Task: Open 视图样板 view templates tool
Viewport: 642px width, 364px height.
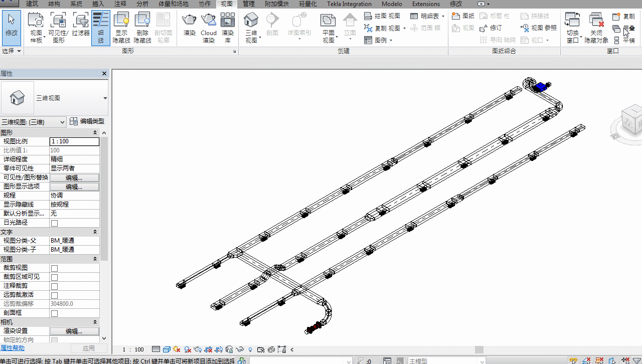Action: (36, 28)
